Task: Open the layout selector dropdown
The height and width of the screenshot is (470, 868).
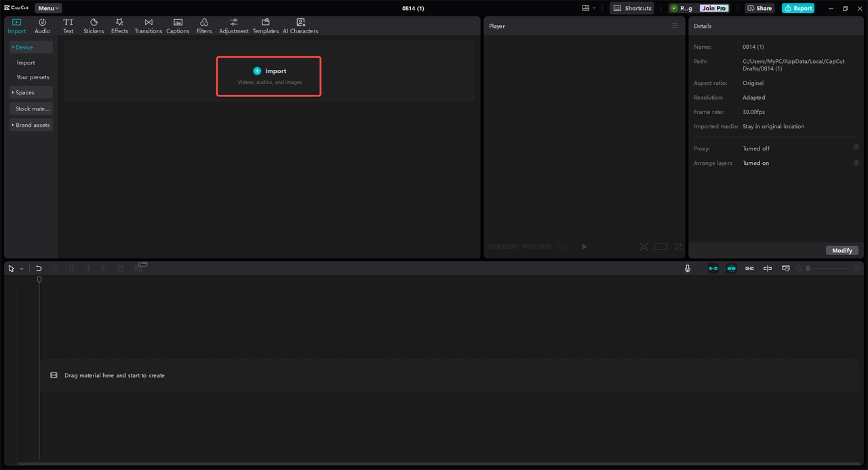Action: [x=589, y=8]
